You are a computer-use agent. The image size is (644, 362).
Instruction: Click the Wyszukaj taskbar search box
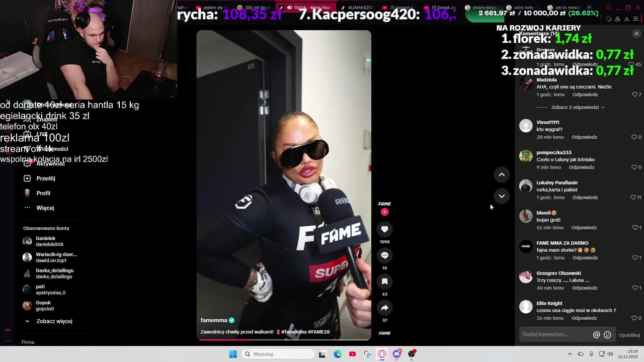278,354
